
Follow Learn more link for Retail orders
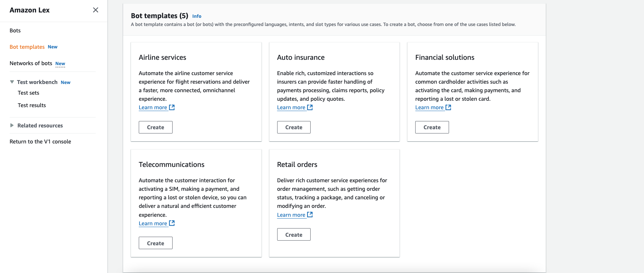[x=291, y=215]
